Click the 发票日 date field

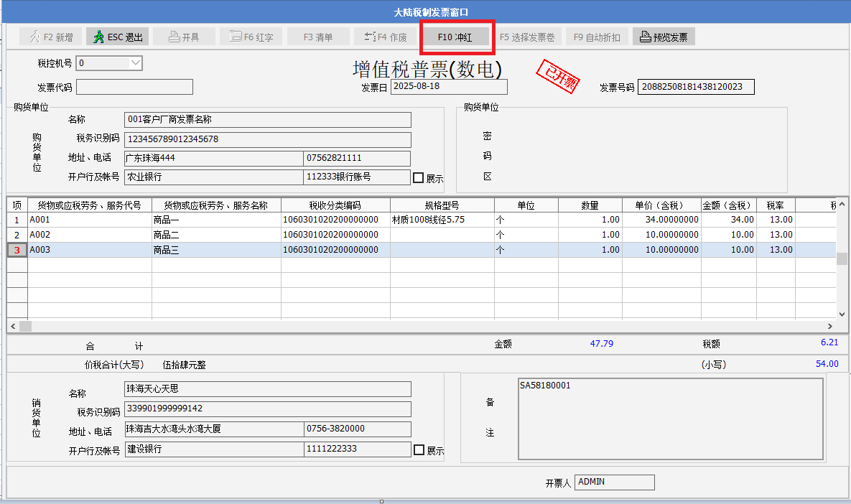coord(448,87)
